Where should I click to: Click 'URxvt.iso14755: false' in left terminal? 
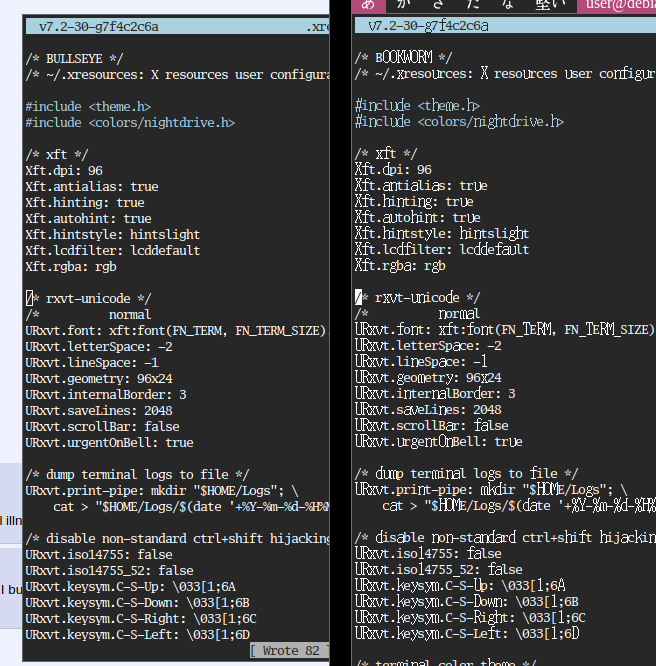coord(99,555)
